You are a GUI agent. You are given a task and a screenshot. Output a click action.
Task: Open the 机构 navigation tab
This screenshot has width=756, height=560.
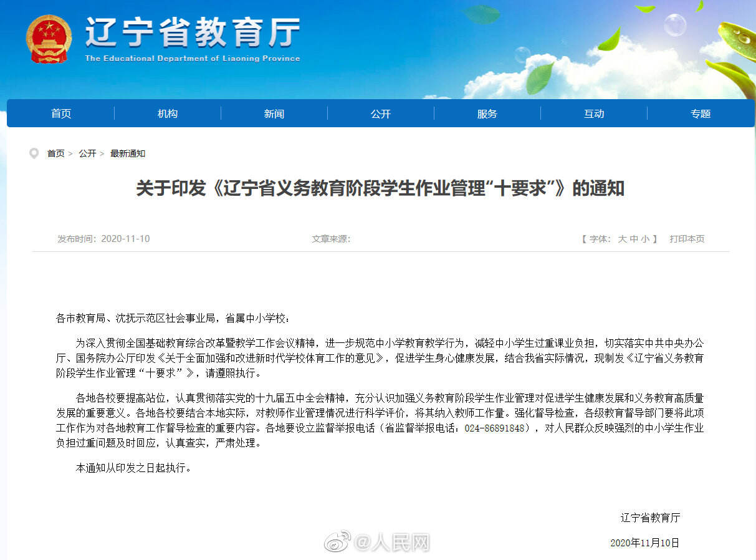(168, 113)
